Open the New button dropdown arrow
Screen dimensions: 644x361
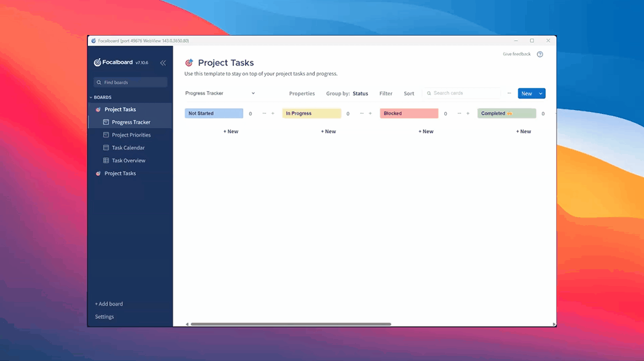pos(541,94)
